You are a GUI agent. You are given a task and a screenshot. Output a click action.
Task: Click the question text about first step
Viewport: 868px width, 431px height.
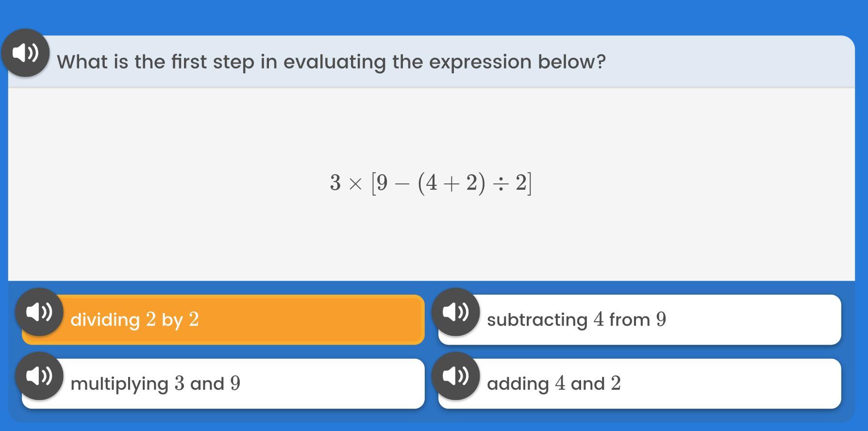(331, 62)
